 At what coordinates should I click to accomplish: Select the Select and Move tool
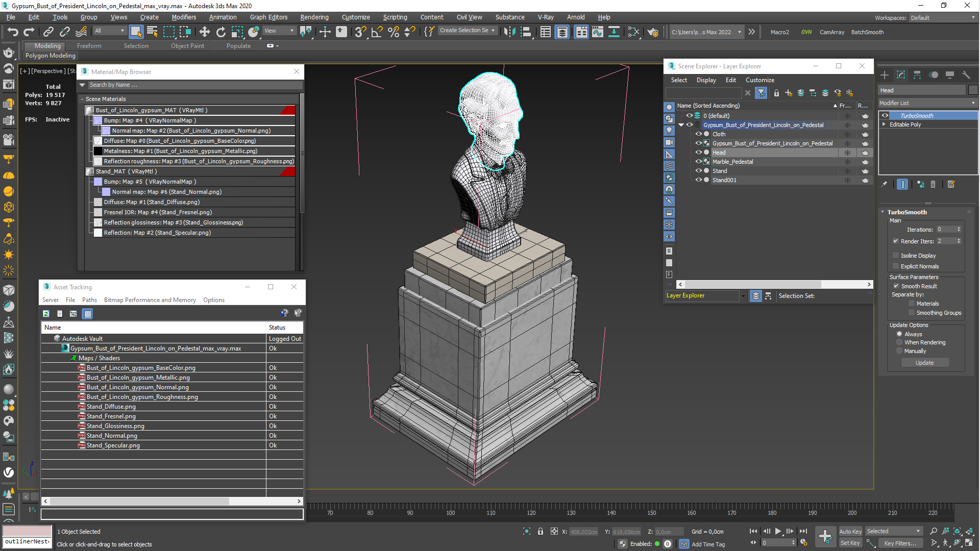(204, 32)
